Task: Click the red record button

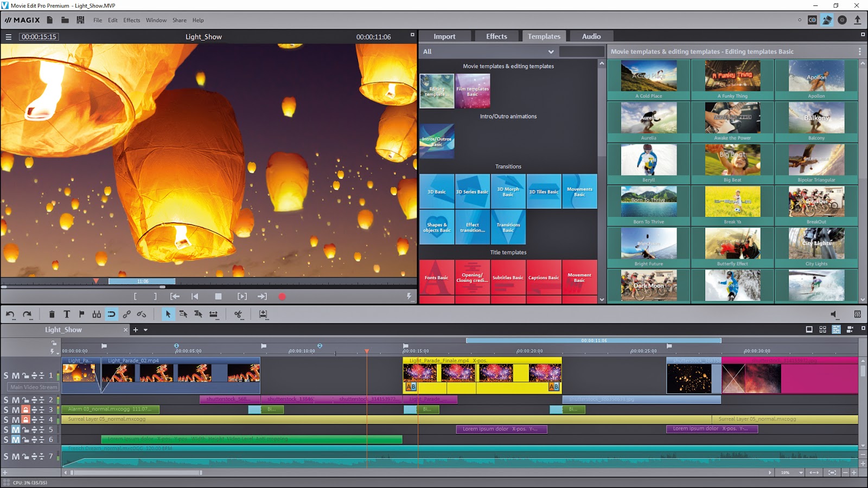Action: click(282, 297)
